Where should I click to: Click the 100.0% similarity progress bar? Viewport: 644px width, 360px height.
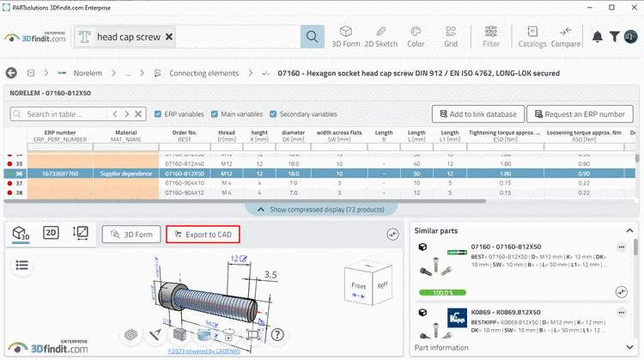pyautogui.click(x=442, y=293)
